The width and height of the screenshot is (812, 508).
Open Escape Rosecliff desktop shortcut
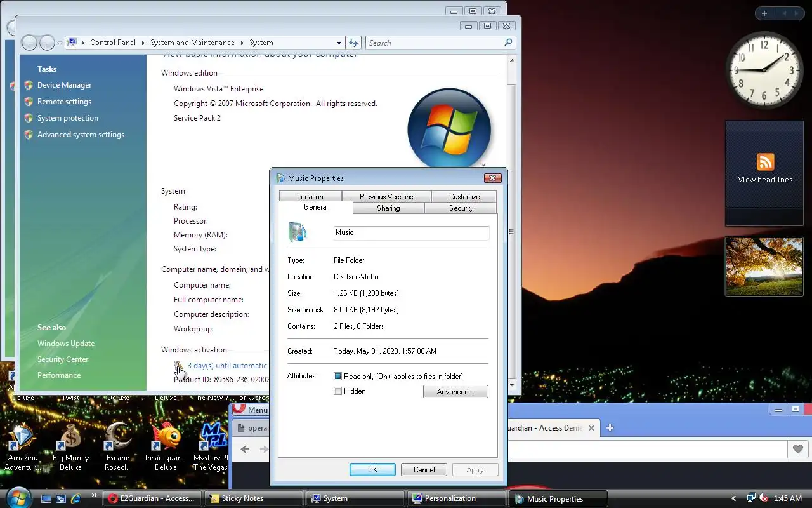118,448
